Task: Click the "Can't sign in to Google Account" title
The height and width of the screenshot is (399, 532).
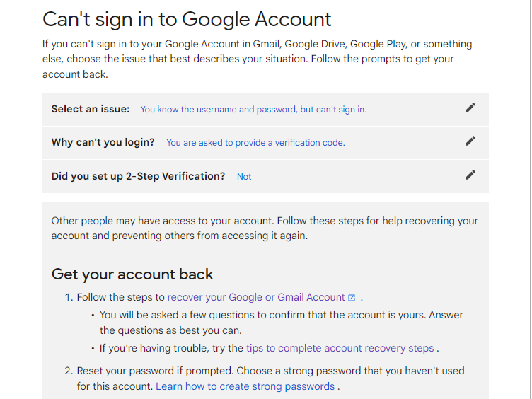Action: point(187,19)
